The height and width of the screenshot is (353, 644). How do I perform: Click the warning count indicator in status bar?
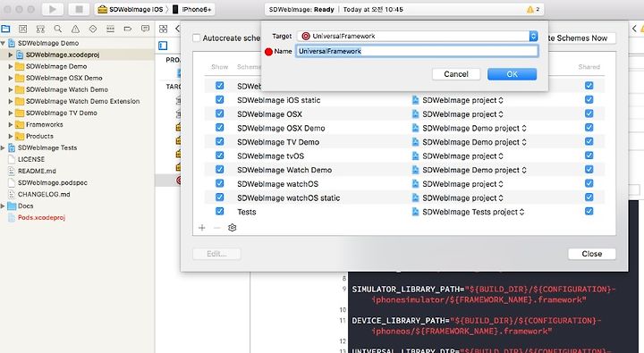coord(533,9)
